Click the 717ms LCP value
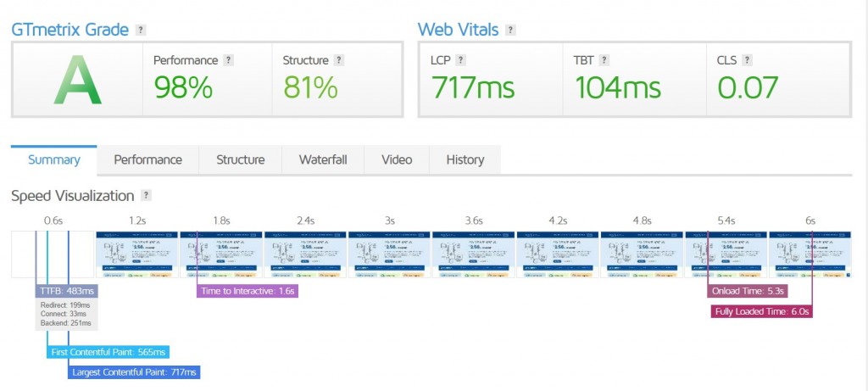The width and height of the screenshot is (868, 391). point(473,88)
